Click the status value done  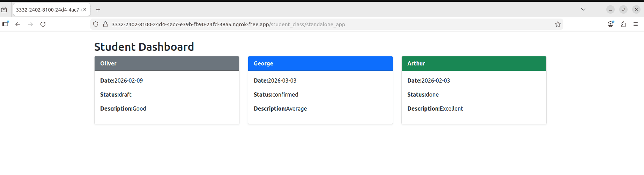[432, 94]
